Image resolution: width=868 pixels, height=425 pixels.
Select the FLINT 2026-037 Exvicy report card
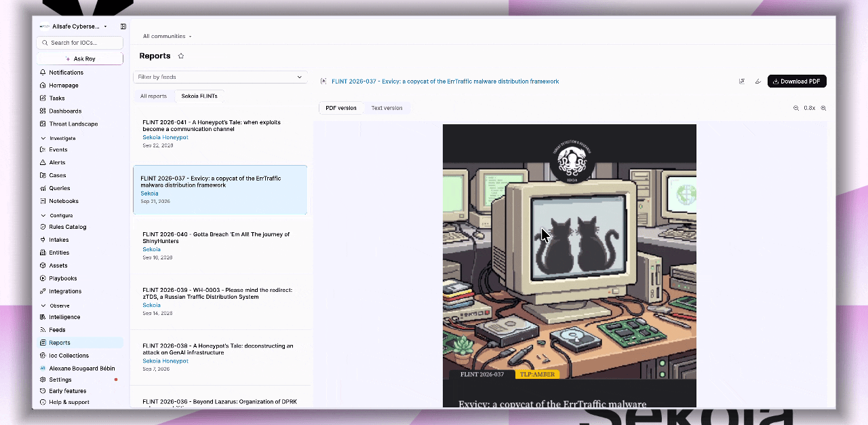220,189
